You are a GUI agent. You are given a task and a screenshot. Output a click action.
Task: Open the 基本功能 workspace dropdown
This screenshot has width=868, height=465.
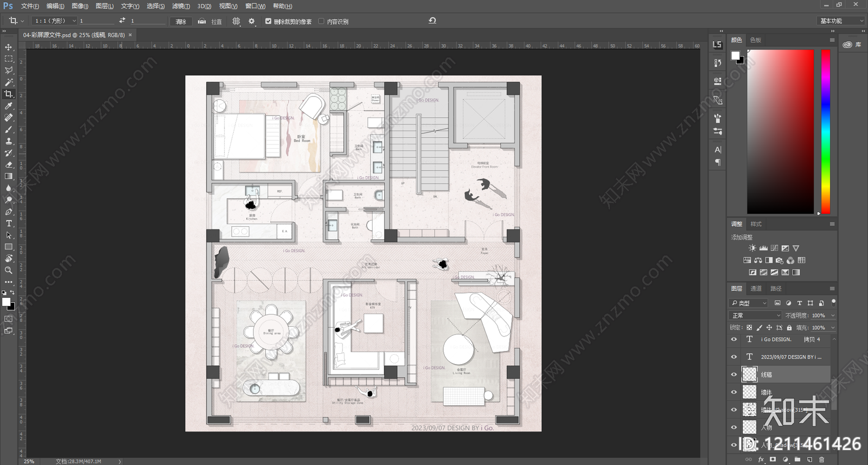pos(840,21)
